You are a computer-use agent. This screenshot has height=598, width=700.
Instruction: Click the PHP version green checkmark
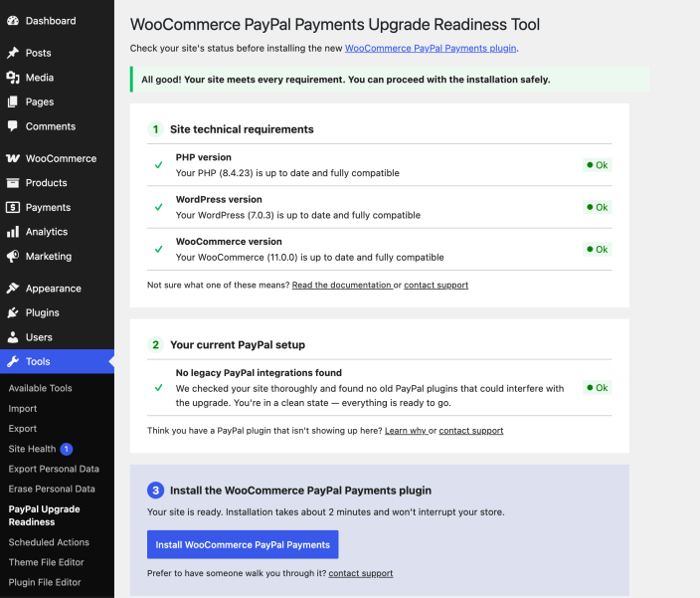click(x=158, y=165)
